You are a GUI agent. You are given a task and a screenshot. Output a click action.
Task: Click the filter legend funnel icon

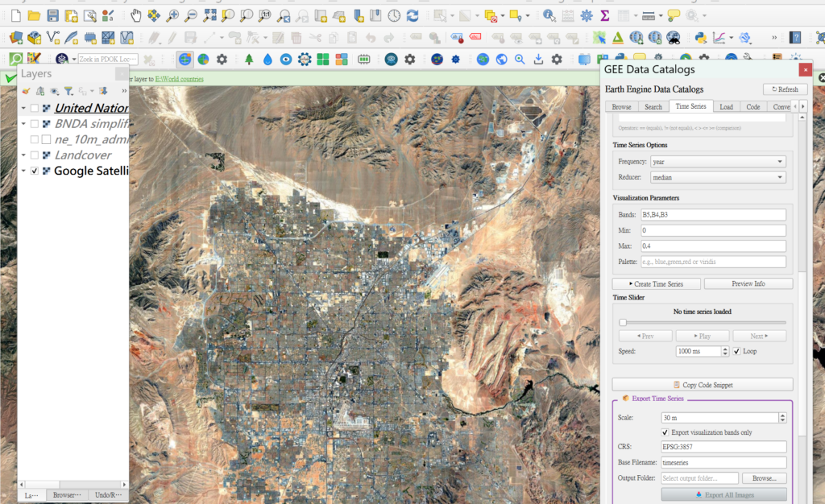pyautogui.click(x=68, y=91)
